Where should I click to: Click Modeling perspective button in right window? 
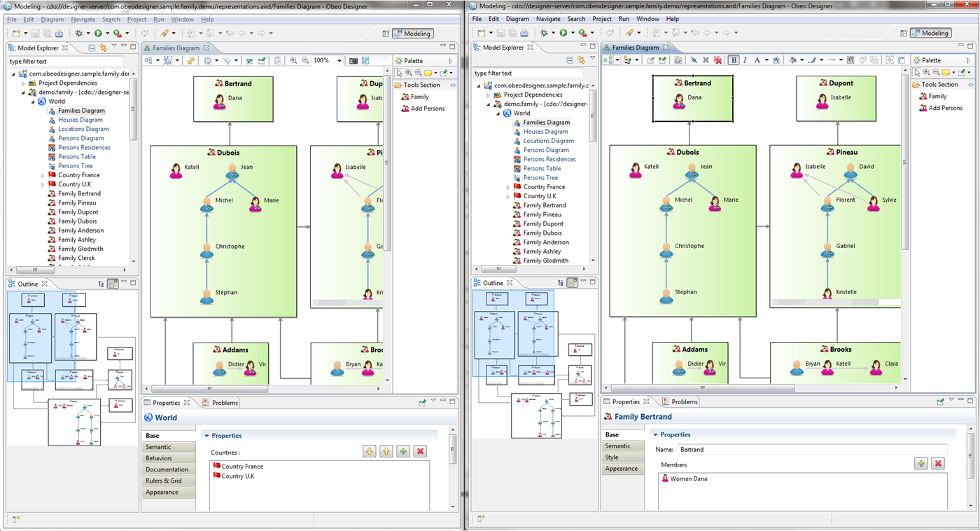click(x=930, y=33)
